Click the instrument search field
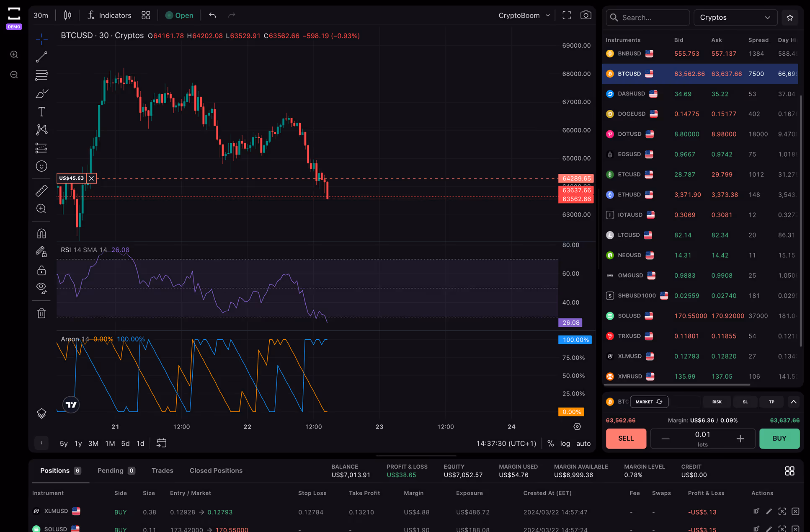This screenshot has height=532, width=810. click(x=647, y=18)
